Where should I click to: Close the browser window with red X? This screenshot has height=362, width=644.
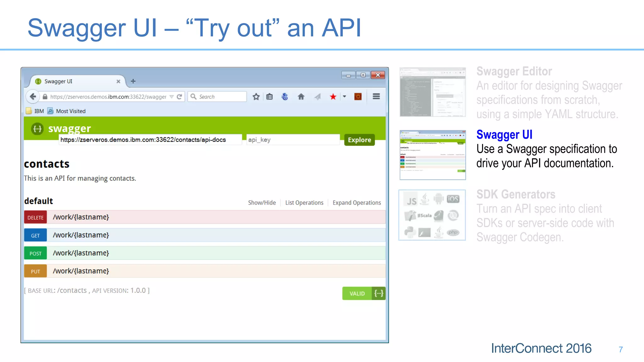click(x=378, y=75)
